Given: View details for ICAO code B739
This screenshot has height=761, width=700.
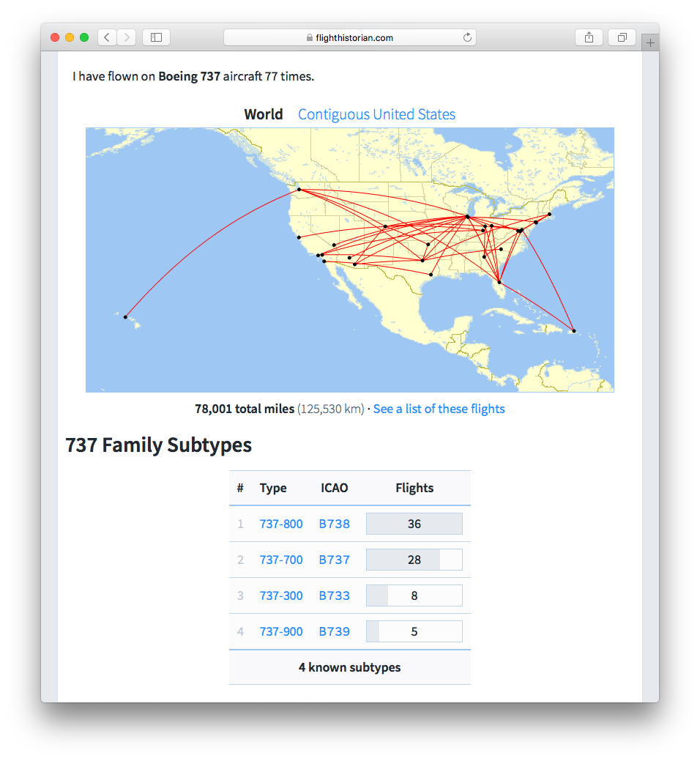Looking at the screenshot, I should point(334,631).
